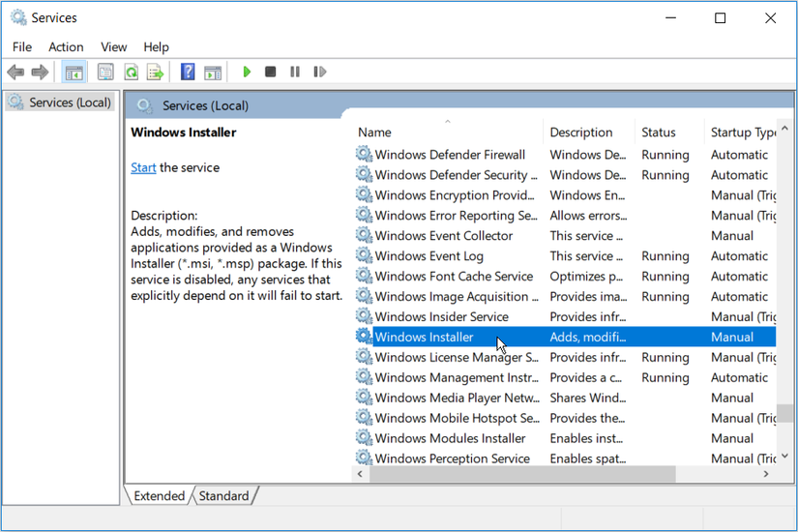Open Help with blue question mark icon
798x532 pixels.
coord(188,72)
